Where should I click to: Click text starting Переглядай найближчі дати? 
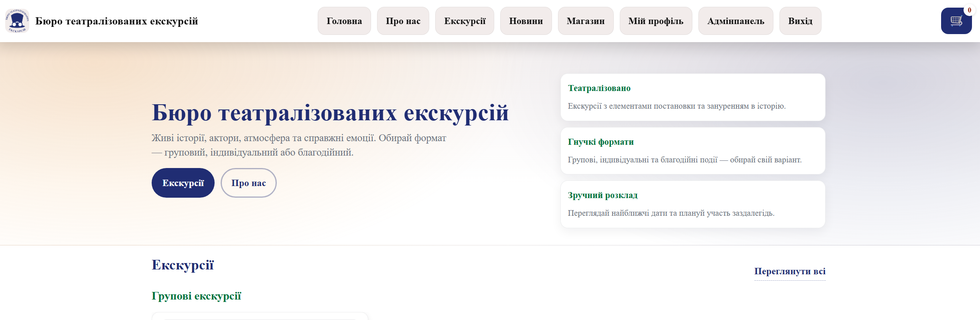pos(671,213)
